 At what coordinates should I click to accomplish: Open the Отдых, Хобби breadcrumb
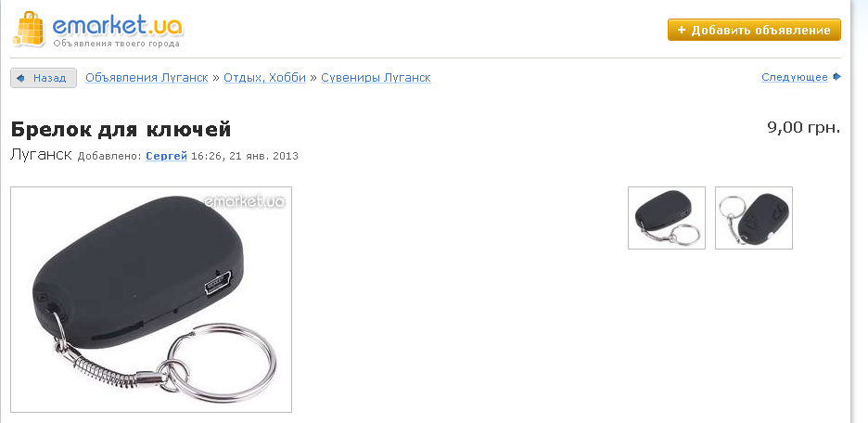pyautogui.click(x=264, y=78)
